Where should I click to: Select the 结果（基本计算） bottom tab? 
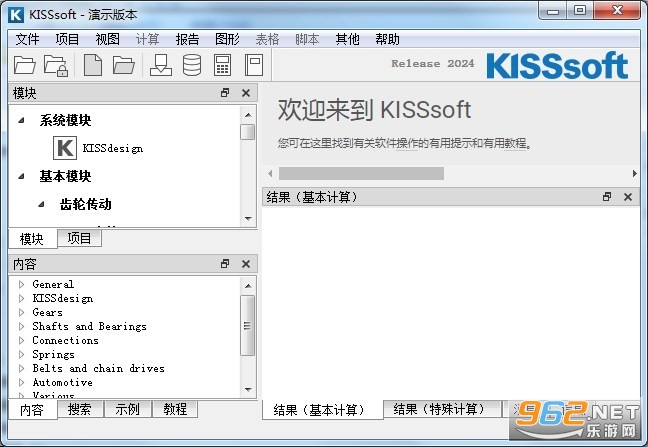(x=322, y=410)
